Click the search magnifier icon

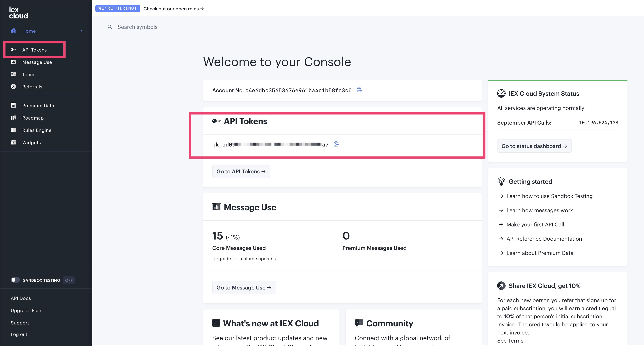110,27
